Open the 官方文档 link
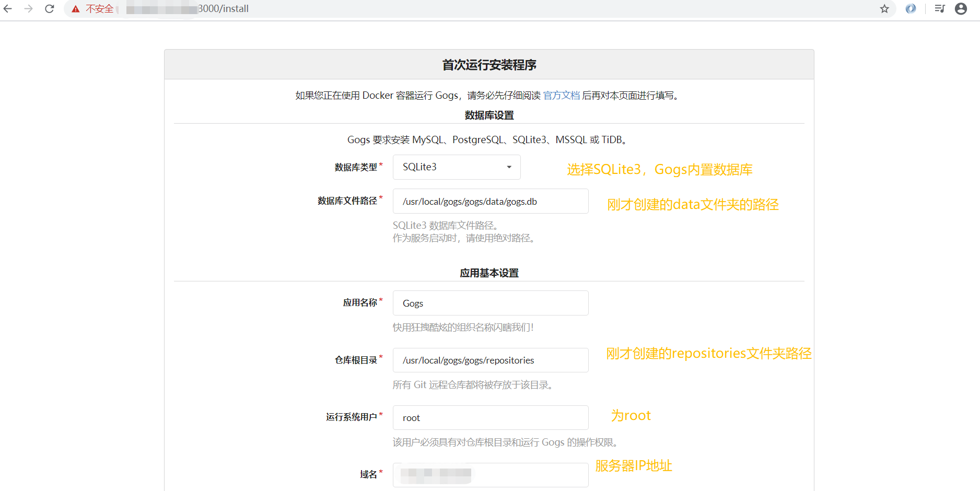 coord(561,95)
